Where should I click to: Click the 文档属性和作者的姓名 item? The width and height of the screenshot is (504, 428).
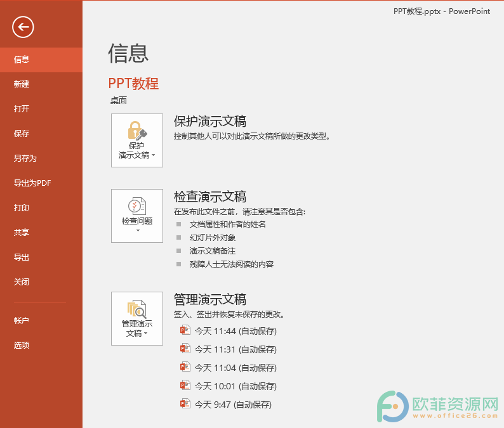pyautogui.click(x=228, y=224)
